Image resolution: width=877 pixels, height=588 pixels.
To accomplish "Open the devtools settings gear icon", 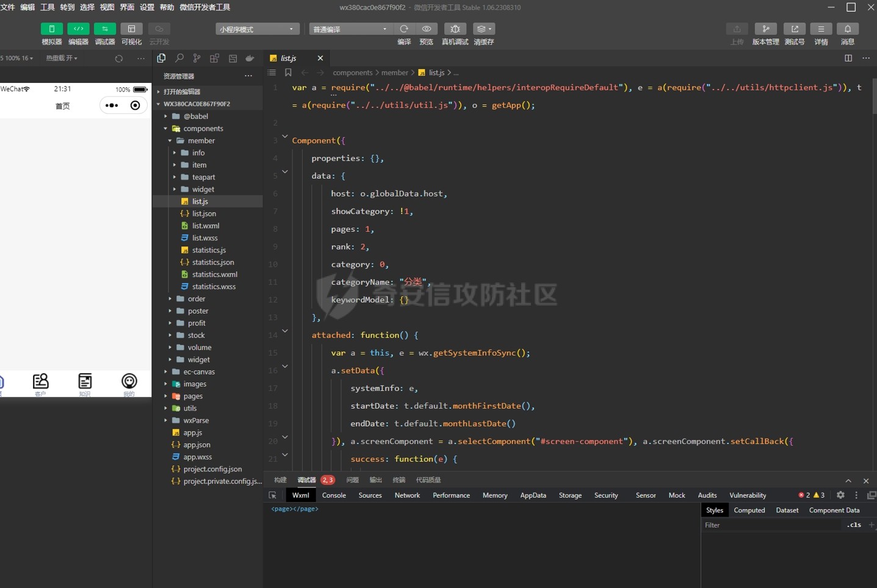I will tap(840, 495).
